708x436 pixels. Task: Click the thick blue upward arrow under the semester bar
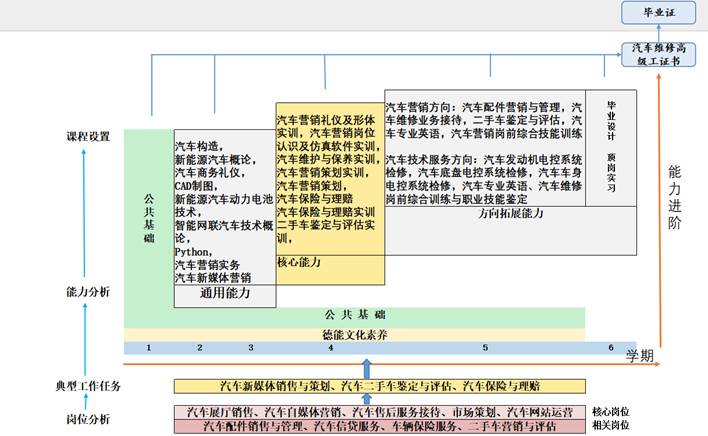pos(367,368)
